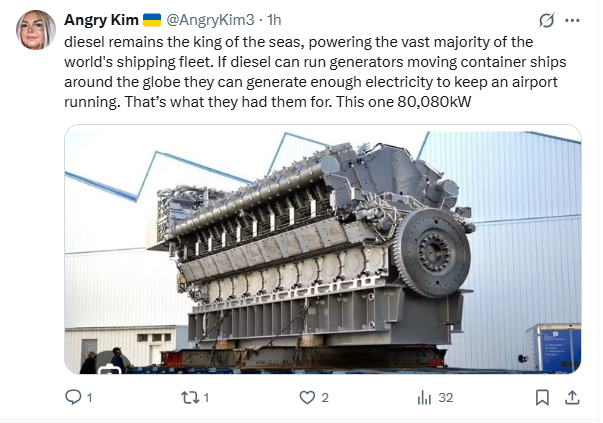Repost this tweet using the arrows icon
The image size is (603, 423).
click(x=190, y=397)
